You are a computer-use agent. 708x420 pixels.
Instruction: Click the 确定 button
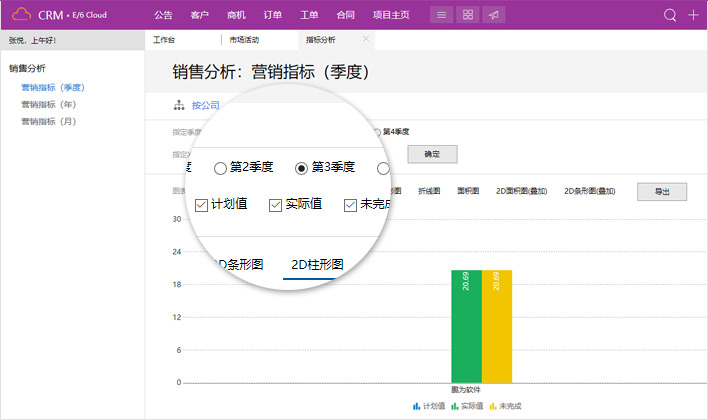coord(432,154)
